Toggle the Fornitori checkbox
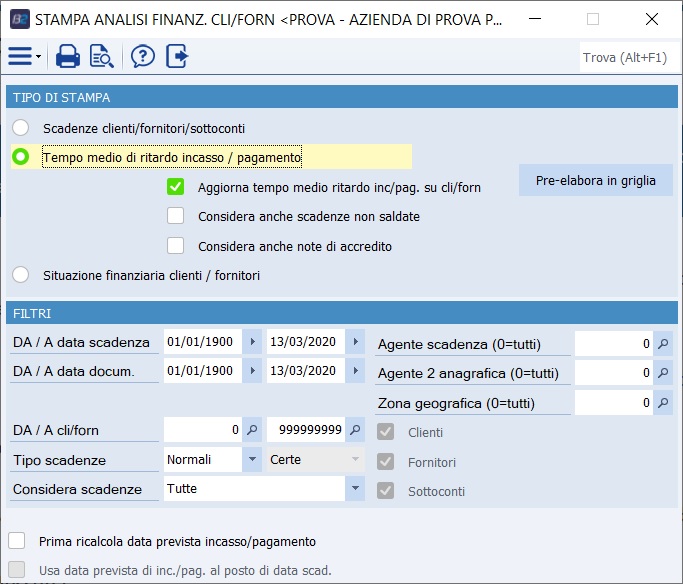The image size is (683, 584). [385, 462]
